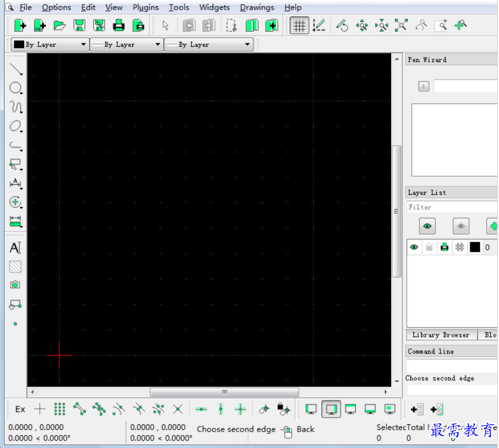The image size is (499, 448).
Task: Click the layer Filter input field
Action: coord(452,207)
